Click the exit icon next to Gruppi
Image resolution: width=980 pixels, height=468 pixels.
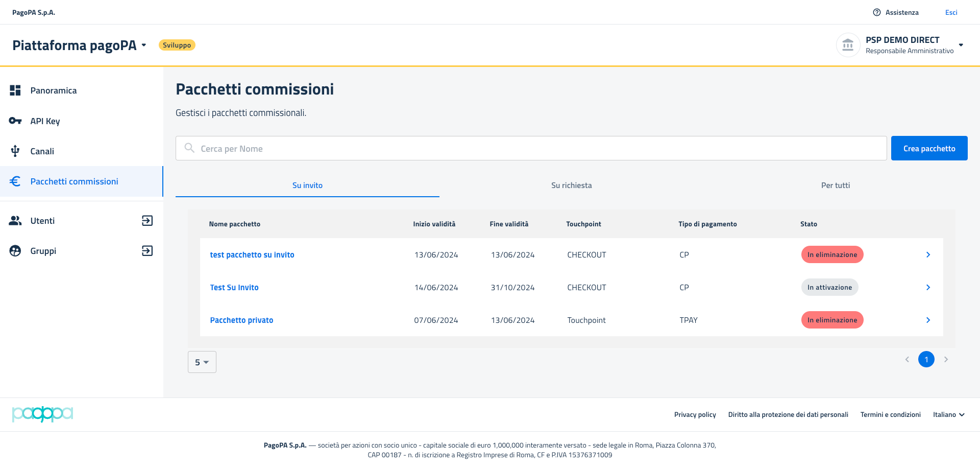coord(147,251)
